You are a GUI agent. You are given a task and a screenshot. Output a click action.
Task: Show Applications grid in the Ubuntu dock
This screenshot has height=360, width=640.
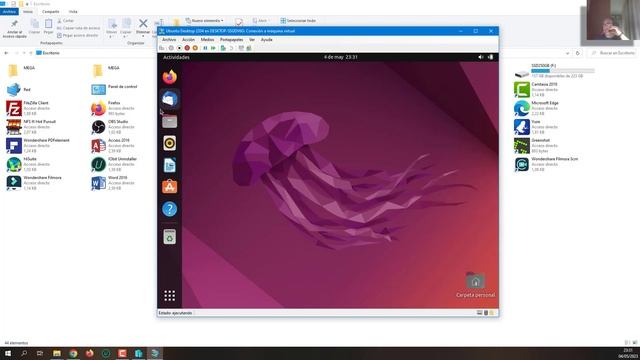click(170, 296)
